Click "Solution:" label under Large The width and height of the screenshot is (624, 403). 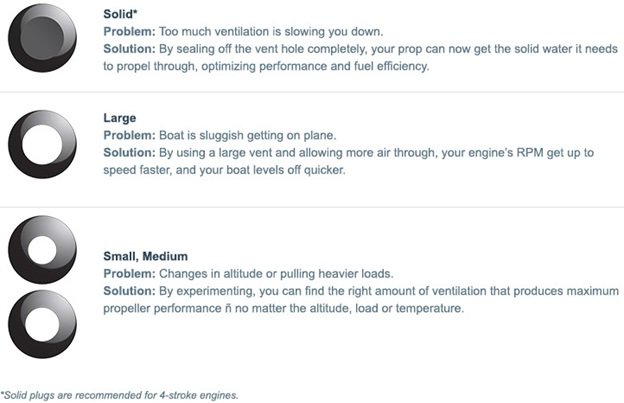[130, 152]
